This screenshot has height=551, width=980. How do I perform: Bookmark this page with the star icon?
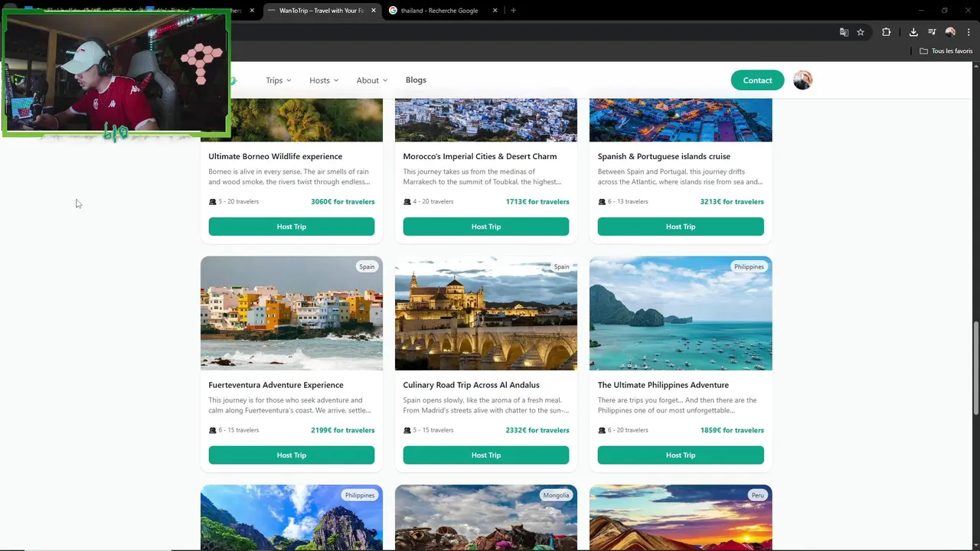click(x=861, y=32)
